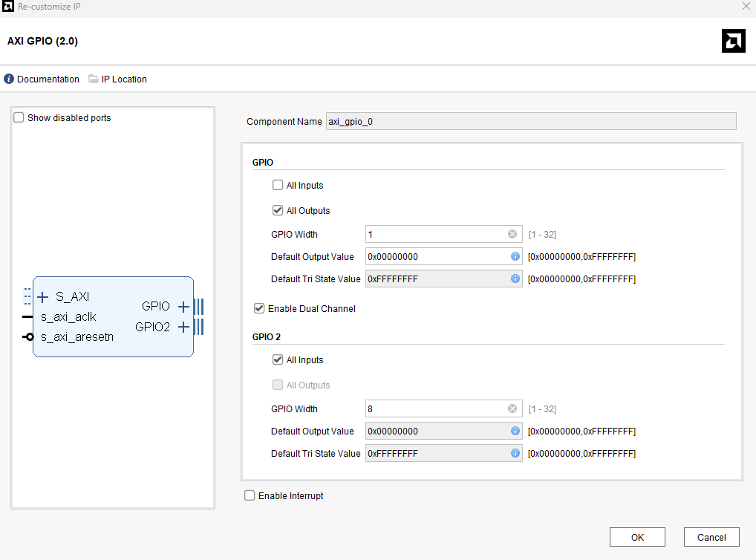The image size is (756, 560).
Task: Check All Inputs under the GPIO section
Action: click(x=278, y=185)
